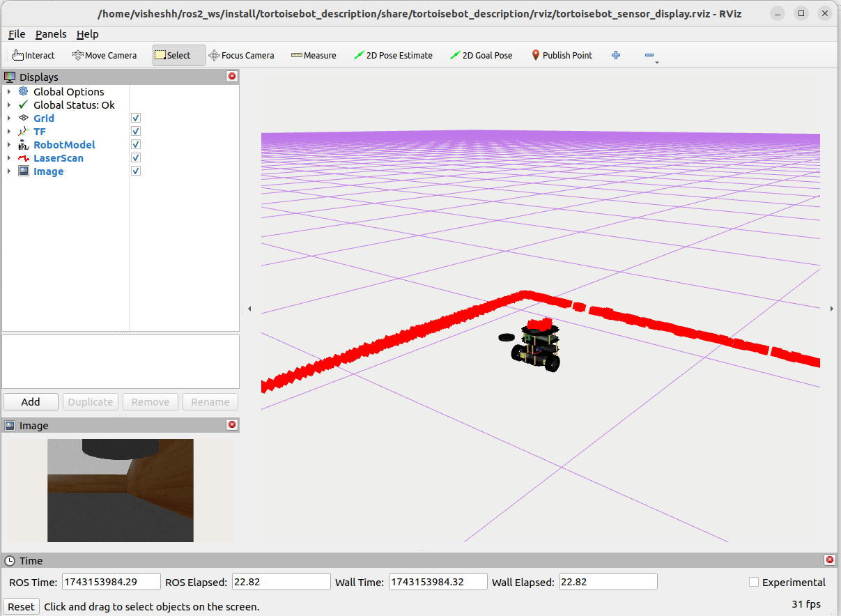This screenshot has width=841, height=616.
Task: Select the Publish Point tool
Action: tap(562, 55)
